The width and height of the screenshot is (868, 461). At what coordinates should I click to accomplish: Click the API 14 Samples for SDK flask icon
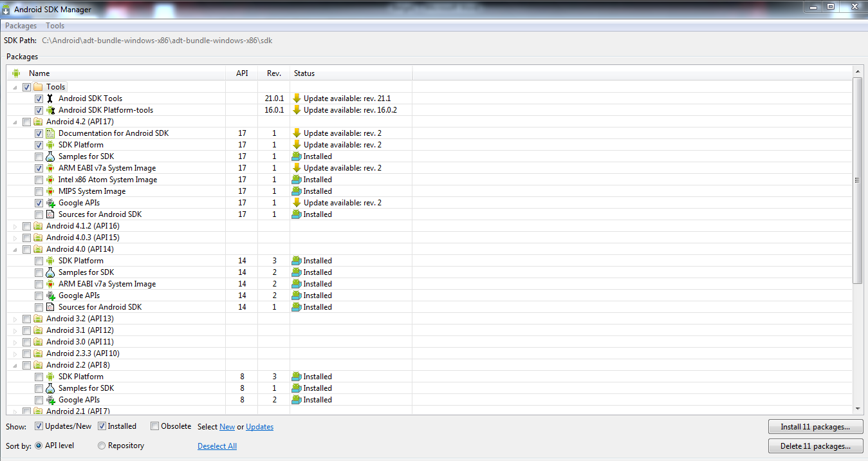[x=50, y=272]
